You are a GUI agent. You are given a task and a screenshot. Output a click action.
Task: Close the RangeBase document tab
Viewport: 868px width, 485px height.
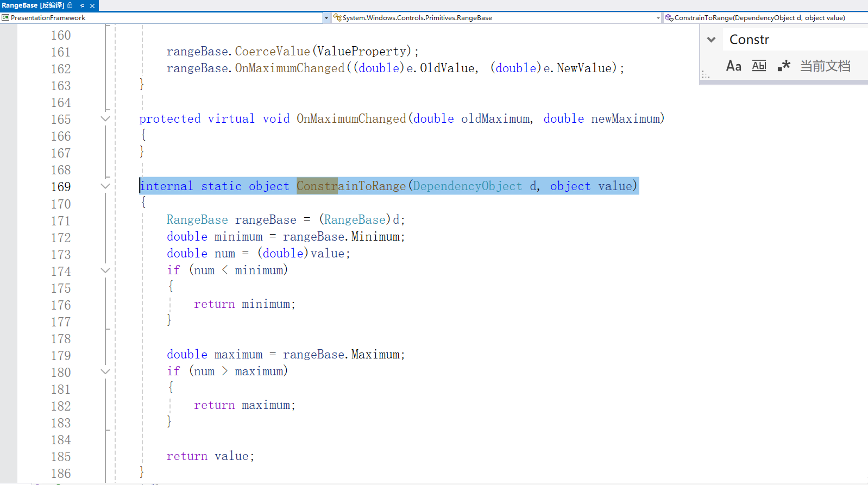pos(92,5)
